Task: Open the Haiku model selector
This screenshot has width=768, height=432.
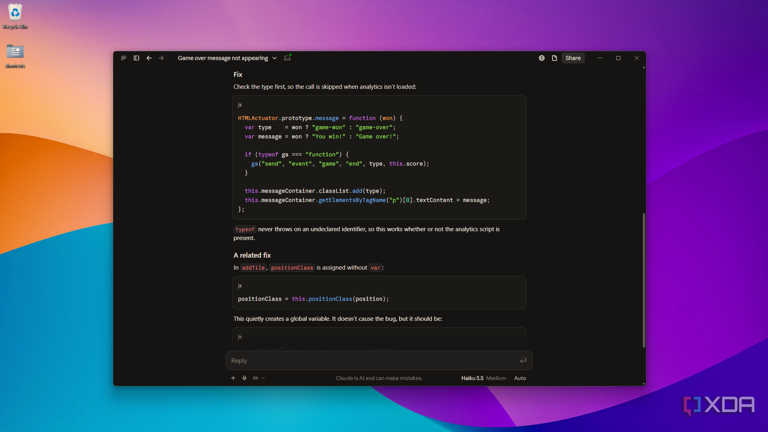Action: 472,378
